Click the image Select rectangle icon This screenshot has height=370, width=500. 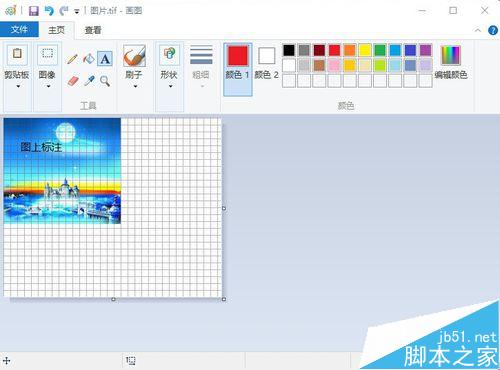(x=47, y=54)
